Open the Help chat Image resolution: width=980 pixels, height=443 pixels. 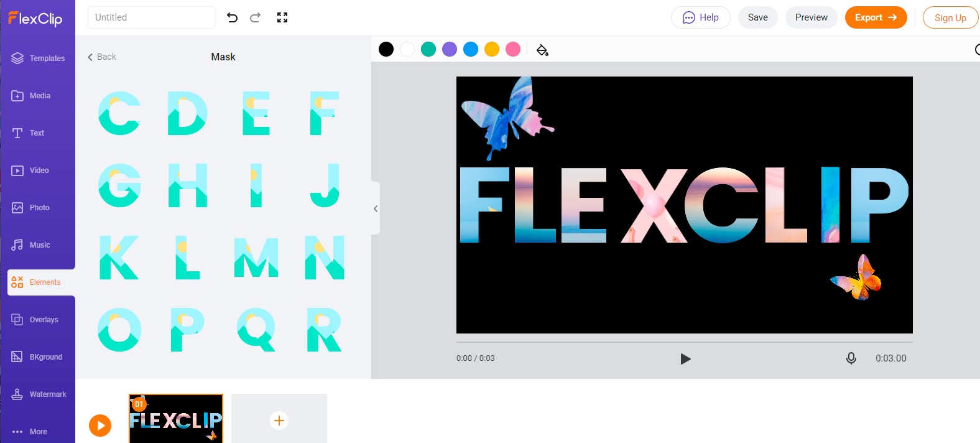click(701, 17)
